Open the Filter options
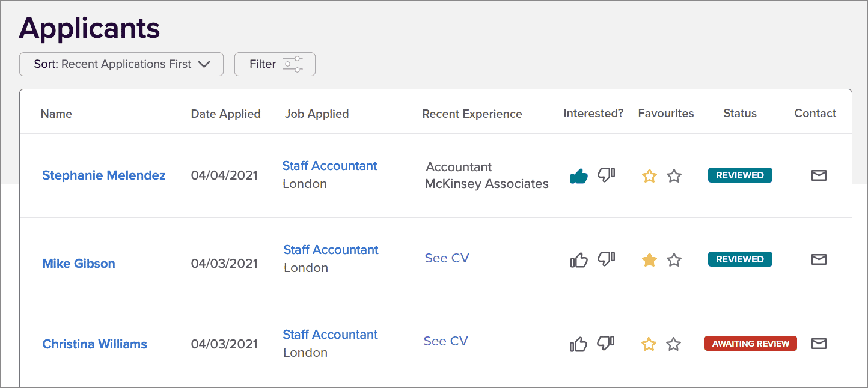868x388 pixels. tap(275, 64)
